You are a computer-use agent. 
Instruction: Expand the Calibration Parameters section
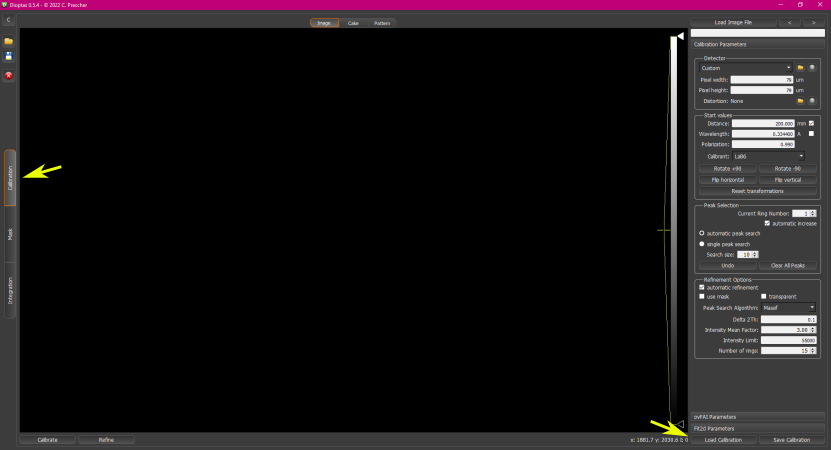pyautogui.click(x=758, y=45)
